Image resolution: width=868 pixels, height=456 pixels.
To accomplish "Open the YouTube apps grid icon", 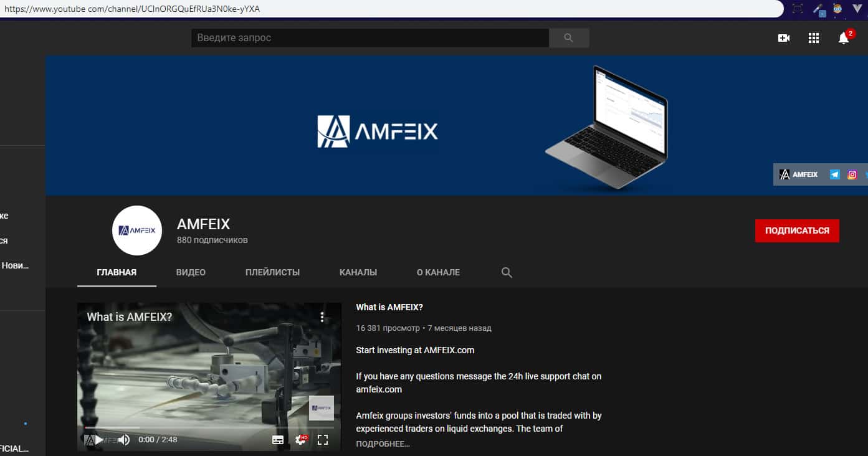I will coord(813,38).
